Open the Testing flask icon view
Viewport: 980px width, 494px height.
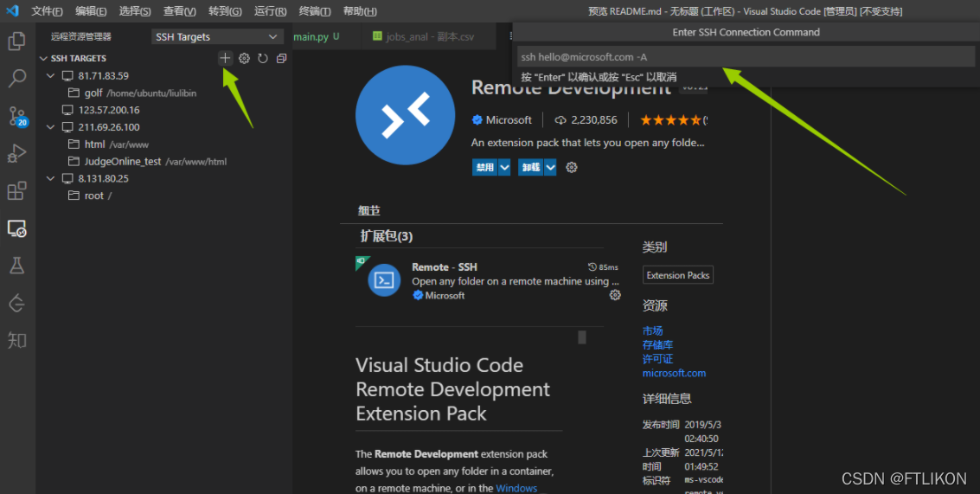pos(17,266)
